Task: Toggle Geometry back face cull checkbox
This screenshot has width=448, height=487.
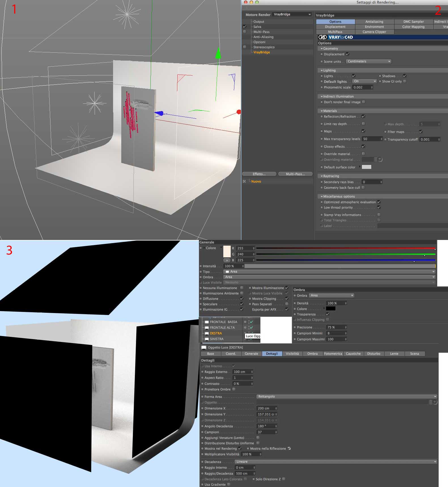Action: (363, 188)
